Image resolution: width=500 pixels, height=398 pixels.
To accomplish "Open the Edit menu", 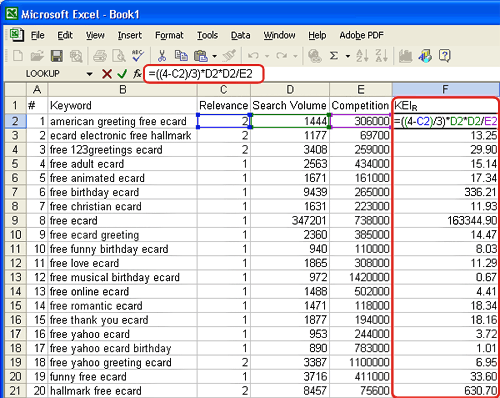I will coord(65,35).
